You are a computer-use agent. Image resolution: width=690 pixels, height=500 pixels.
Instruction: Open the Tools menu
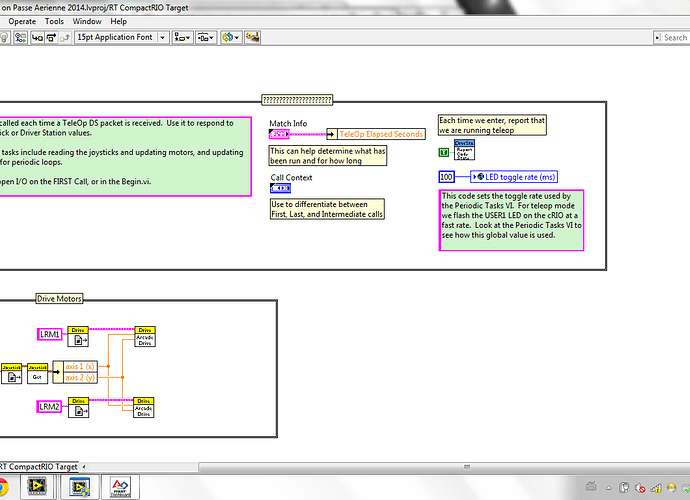tap(54, 21)
